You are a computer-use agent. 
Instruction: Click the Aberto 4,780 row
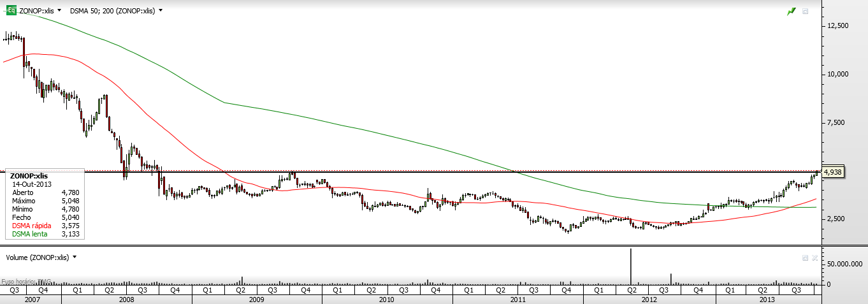pos(45,192)
